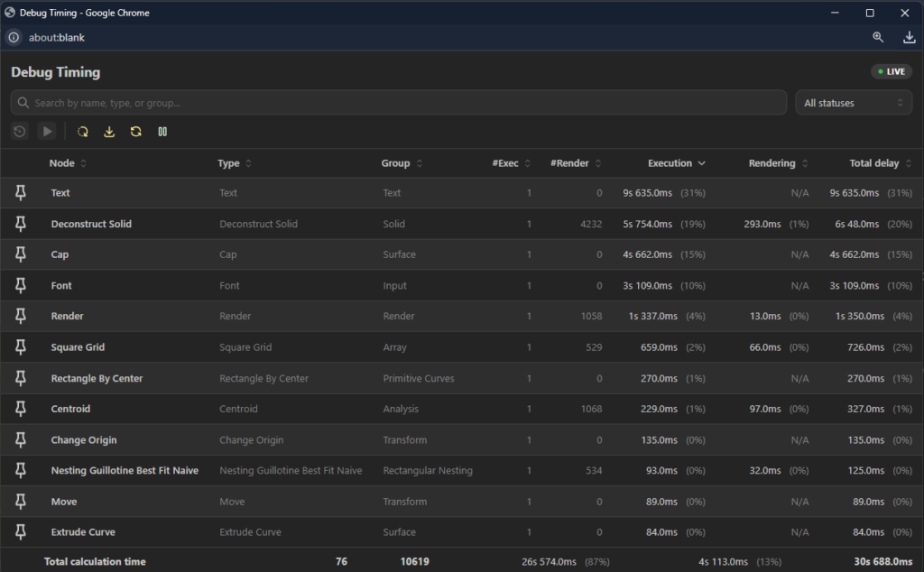Sort rows by the Group column

click(402, 163)
